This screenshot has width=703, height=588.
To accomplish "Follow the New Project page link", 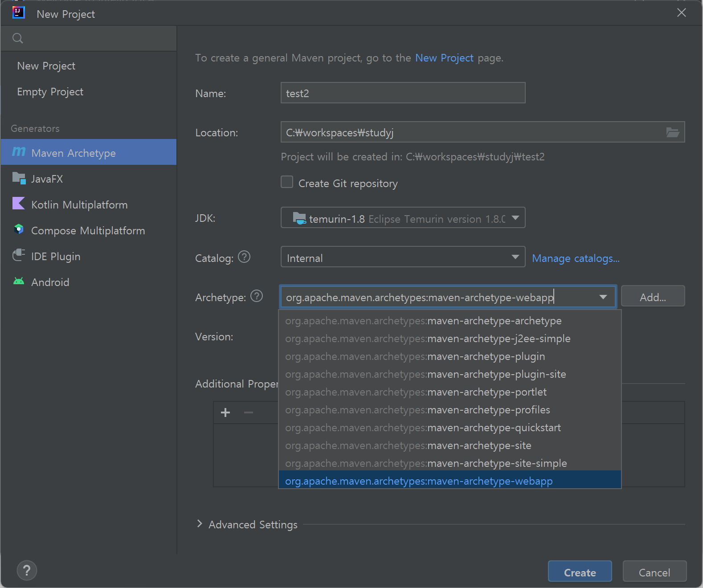I will coord(444,58).
